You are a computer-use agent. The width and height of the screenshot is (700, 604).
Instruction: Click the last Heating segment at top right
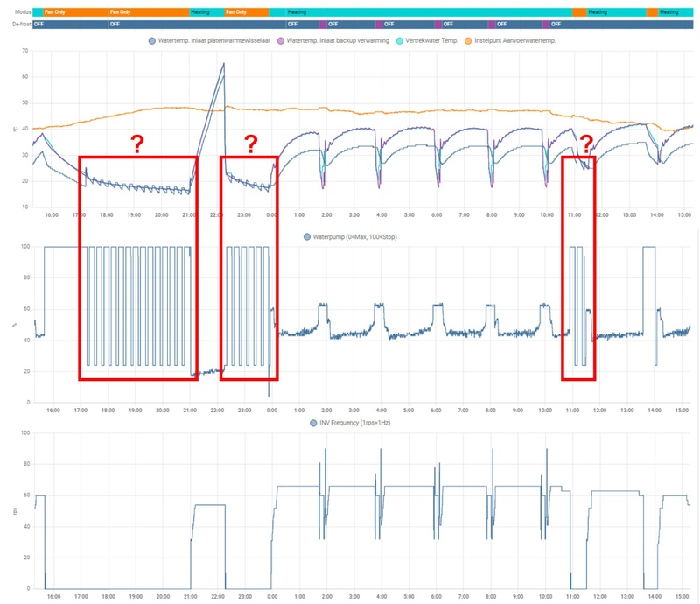pos(675,12)
